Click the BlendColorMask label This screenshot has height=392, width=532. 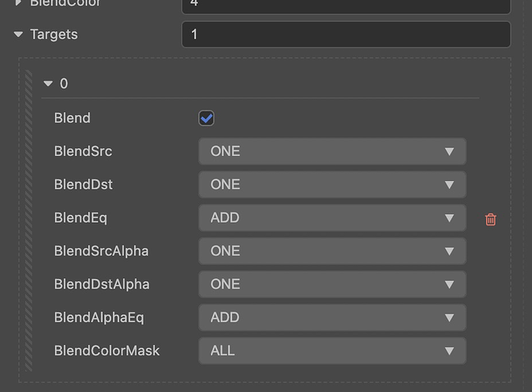coord(107,350)
